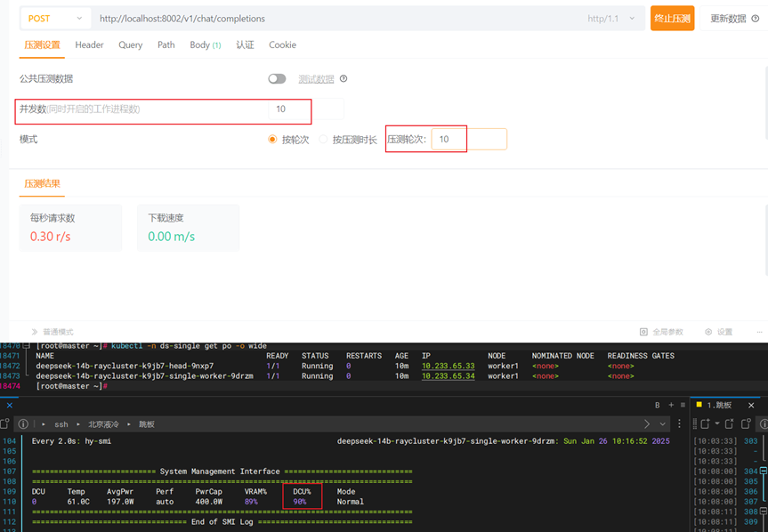Open the http/1.1 protocol dropdown
This screenshot has height=532, width=768.
coord(610,19)
